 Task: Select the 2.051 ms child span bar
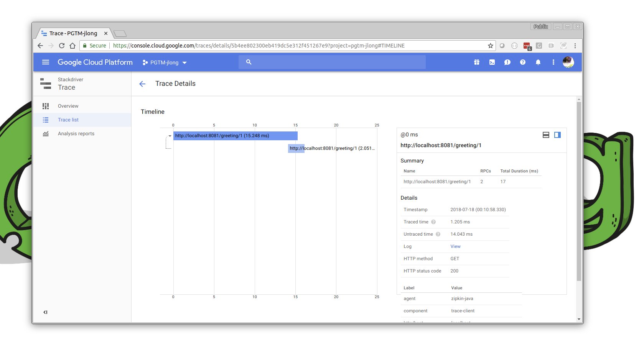click(296, 148)
